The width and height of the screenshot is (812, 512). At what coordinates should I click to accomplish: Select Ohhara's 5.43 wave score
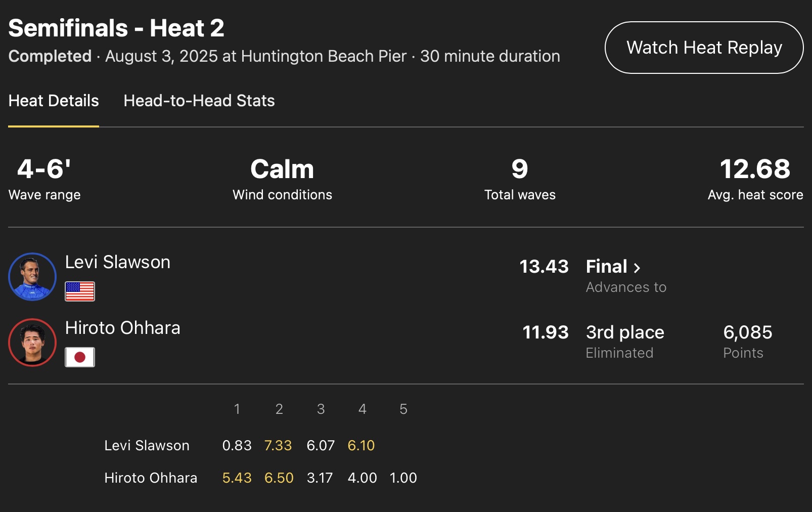[x=237, y=478]
